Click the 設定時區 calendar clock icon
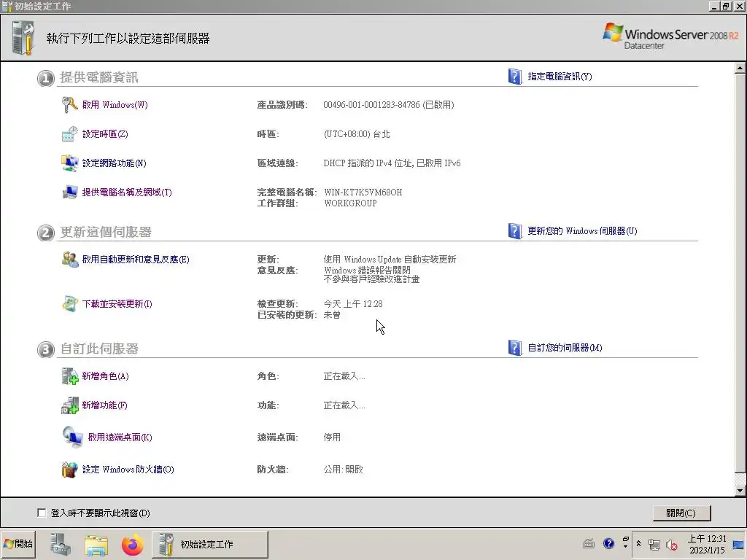 pos(69,134)
